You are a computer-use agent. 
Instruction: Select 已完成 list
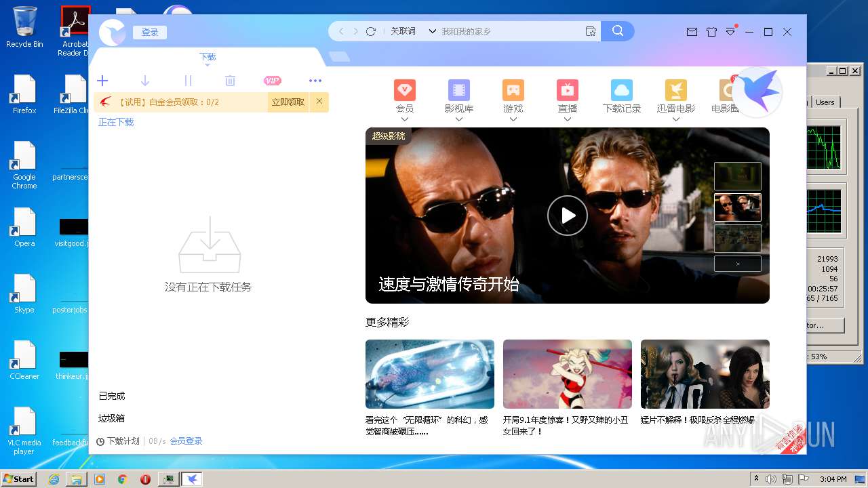(x=112, y=396)
